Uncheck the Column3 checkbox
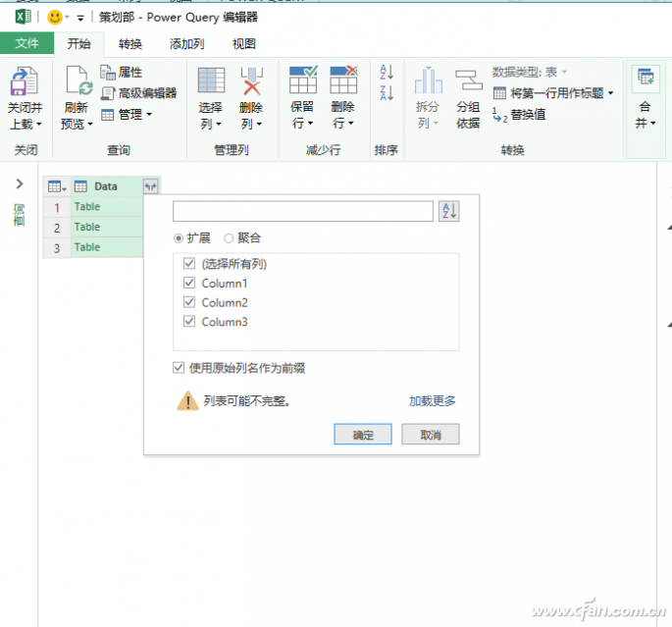 (x=189, y=322)
